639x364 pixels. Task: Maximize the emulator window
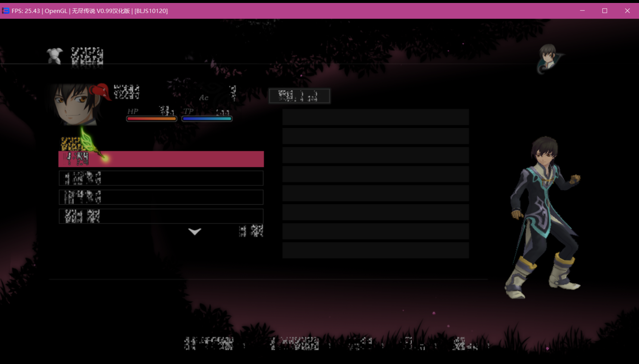point(605,11)
